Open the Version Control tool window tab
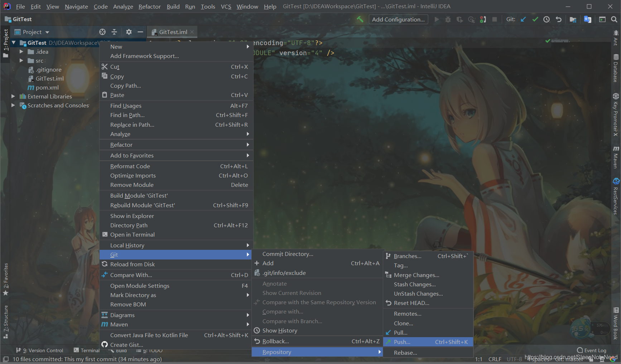 tap(39, 350)
